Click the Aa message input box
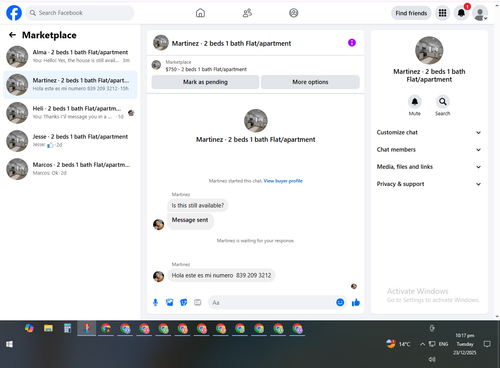This screenshot has height=368, width=500. click(272, 302)
